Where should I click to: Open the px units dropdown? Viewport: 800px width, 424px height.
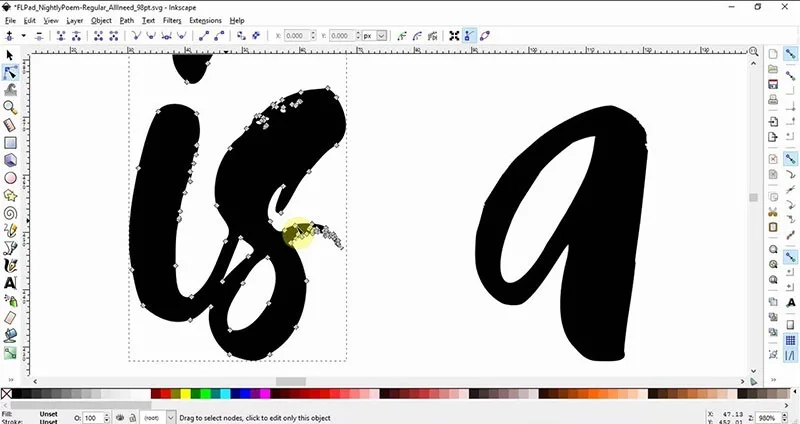click(x=381, y=36)
